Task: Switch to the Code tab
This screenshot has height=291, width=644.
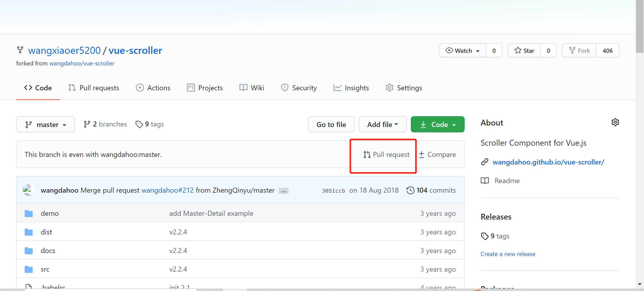Action: pos(38,88)
